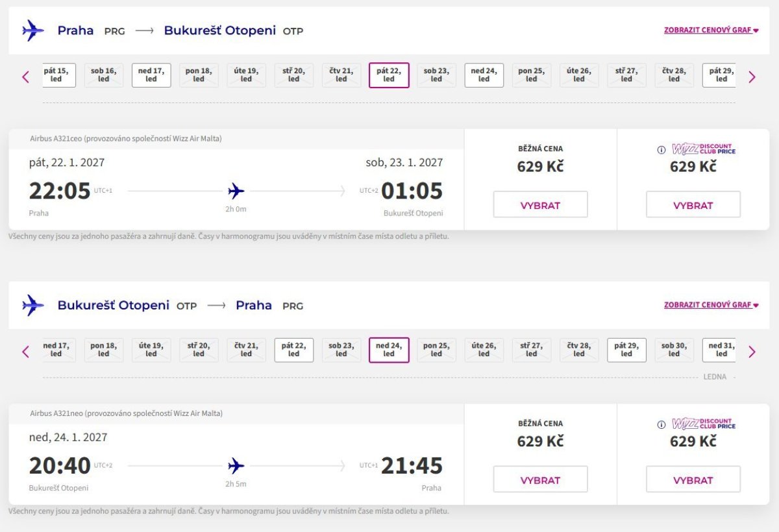This screenshot has height=532, width=779.
Task: Click the info icon beside outbound Wizz Discount Club price
Action: pyautogui.click(x=662, y=150)
